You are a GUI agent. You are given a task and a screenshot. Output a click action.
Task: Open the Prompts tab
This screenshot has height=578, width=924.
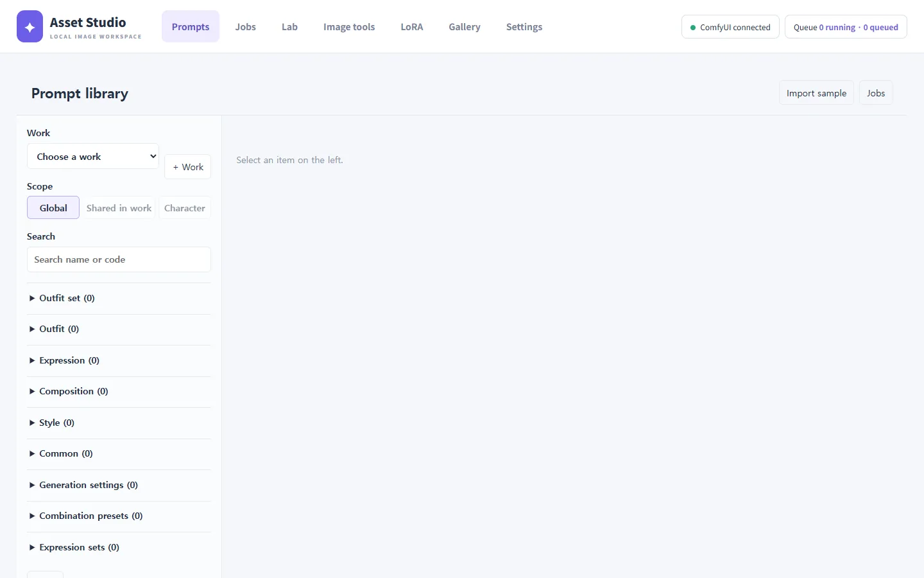pyautogui.click(x=191, y=26)
